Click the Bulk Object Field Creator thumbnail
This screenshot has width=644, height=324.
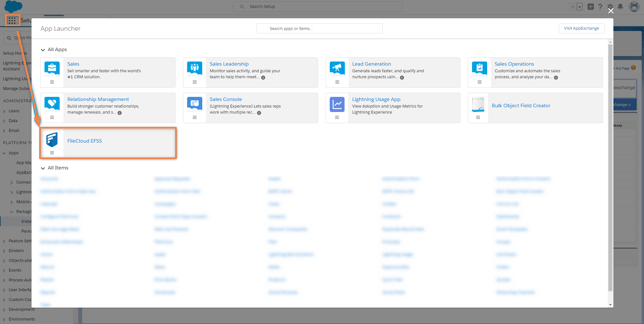click(x=478, y=104)
